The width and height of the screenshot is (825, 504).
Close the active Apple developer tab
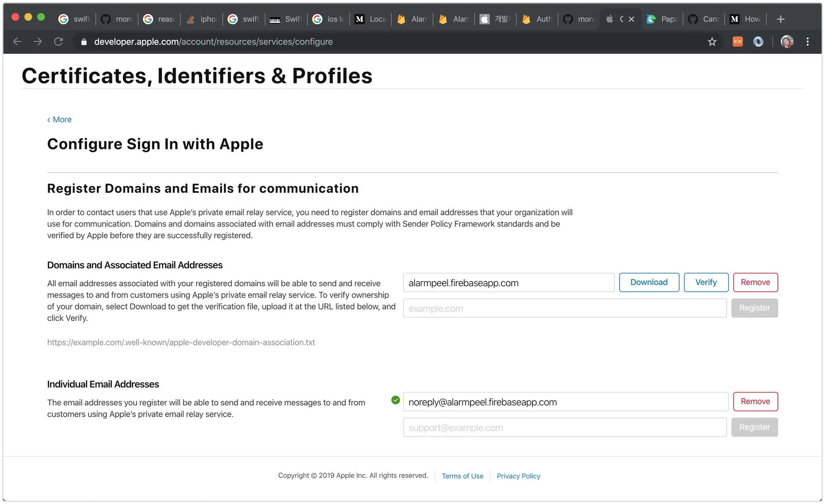(631, 19)
